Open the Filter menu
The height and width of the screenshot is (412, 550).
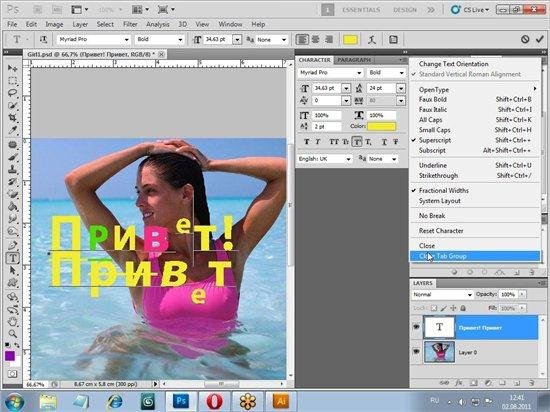tap(130, 24)
